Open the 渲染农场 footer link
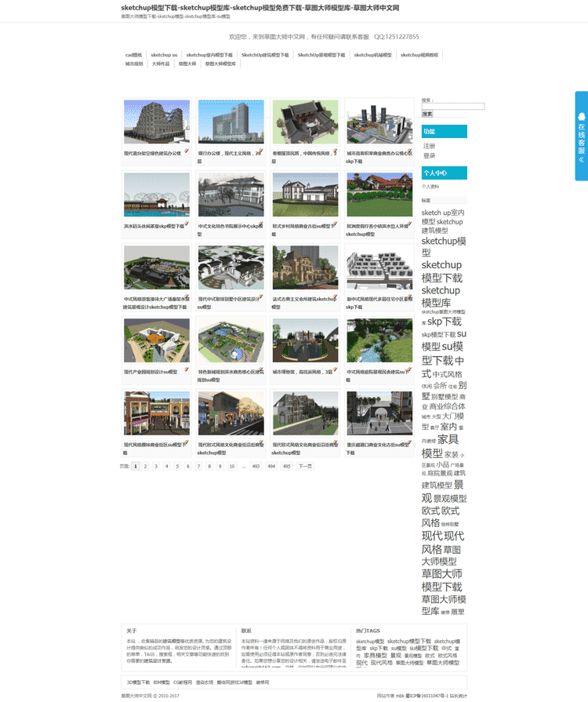The height and width of the screenshot is (702, 588). click(205, 682)
